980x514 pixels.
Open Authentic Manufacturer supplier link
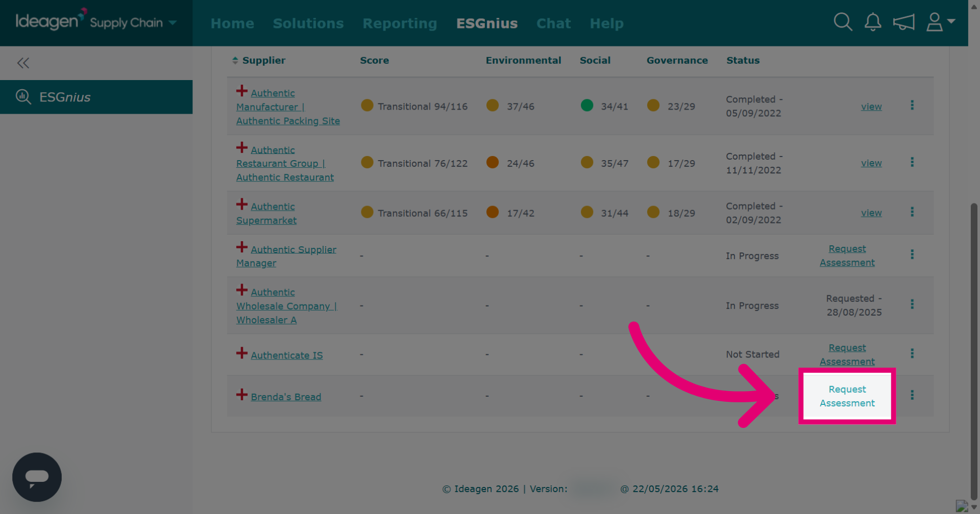[x=288, y=107]
